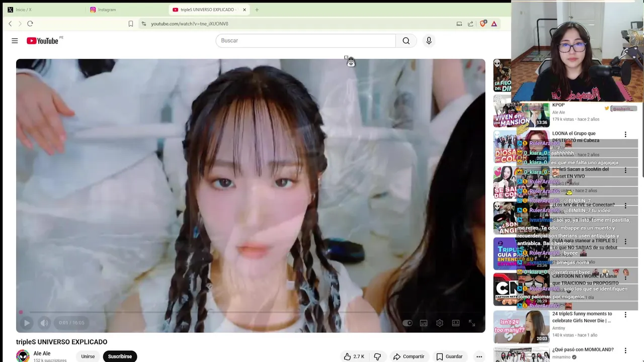Go forward with the browser forward arrow
The width and height of the screenshot is (644, 362).
tap(20, 24)
